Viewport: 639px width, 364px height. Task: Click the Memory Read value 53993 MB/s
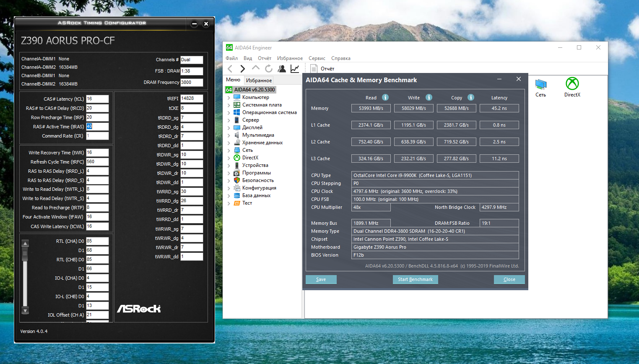click(371, 108)
